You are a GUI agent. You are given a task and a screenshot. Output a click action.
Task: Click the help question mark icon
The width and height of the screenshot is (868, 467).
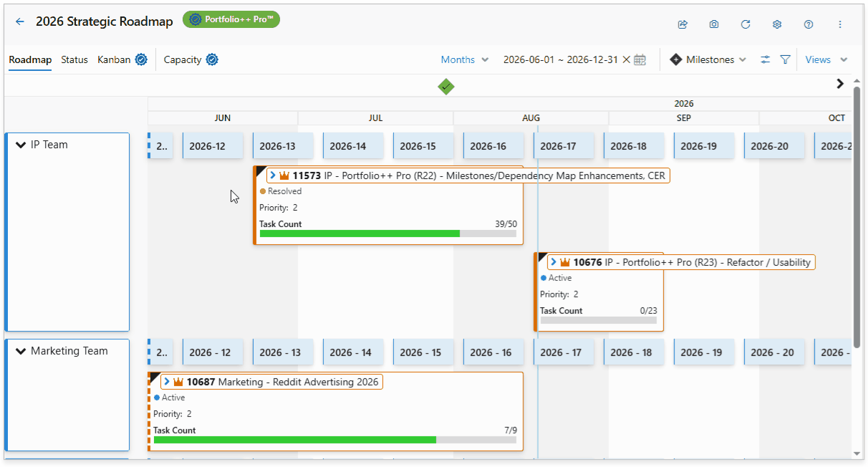[x=809, y=24]
